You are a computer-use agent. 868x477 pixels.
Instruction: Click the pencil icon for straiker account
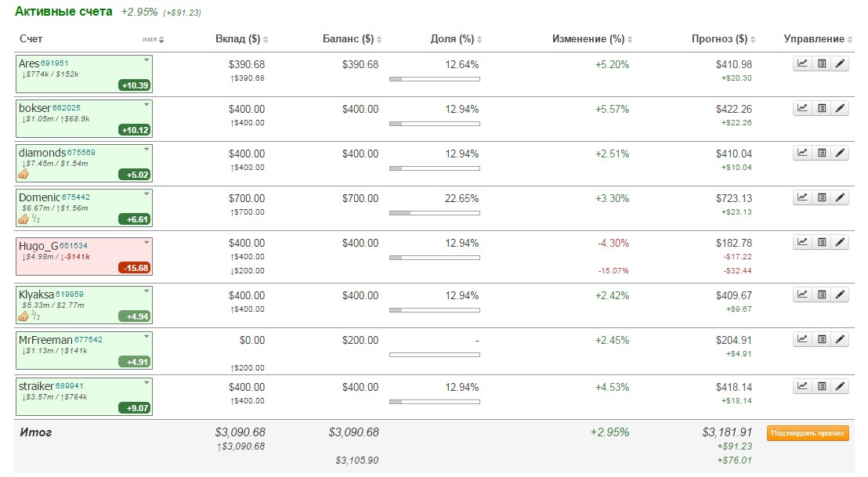[841, 386]
